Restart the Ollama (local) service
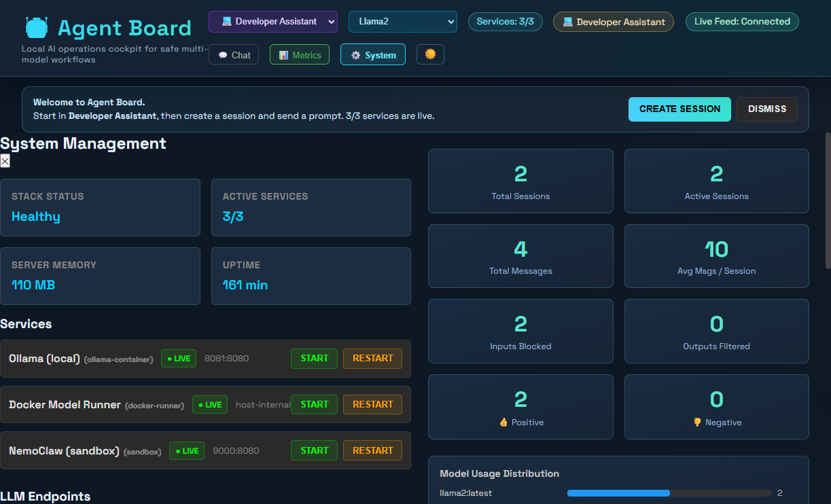This screenshot has height=504, width=831. [x=372, y=359]
